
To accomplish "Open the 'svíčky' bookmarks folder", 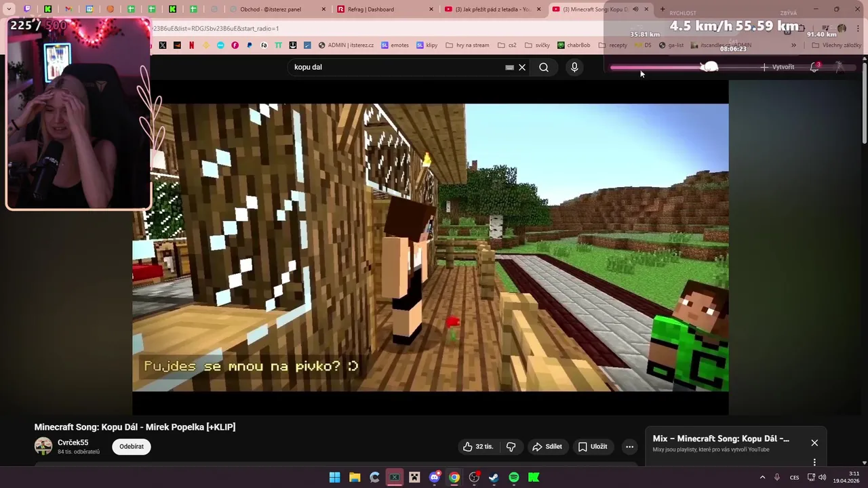I will 537,45.
